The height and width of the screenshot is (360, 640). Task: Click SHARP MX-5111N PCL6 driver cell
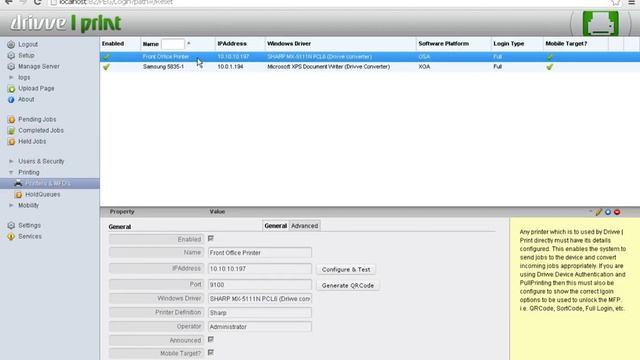pyautogui.click(x=320, y=57)
